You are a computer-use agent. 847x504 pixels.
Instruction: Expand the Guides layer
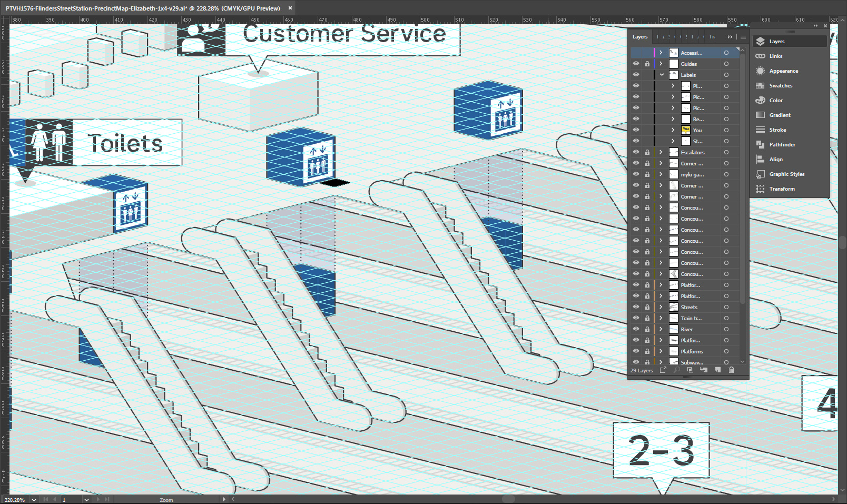coord(661,64)
